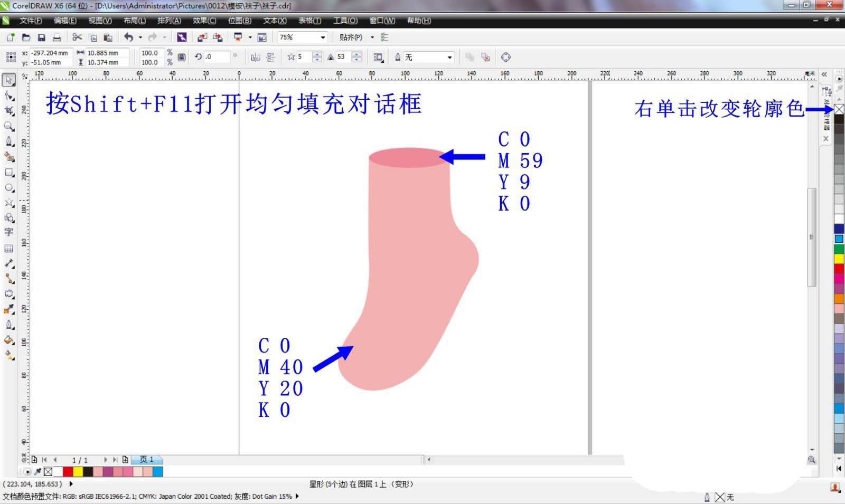Open the zoom level dropdown showing 75%
Image resolution: width=845 pixels, height=504 pixels.
click(323, 37)
